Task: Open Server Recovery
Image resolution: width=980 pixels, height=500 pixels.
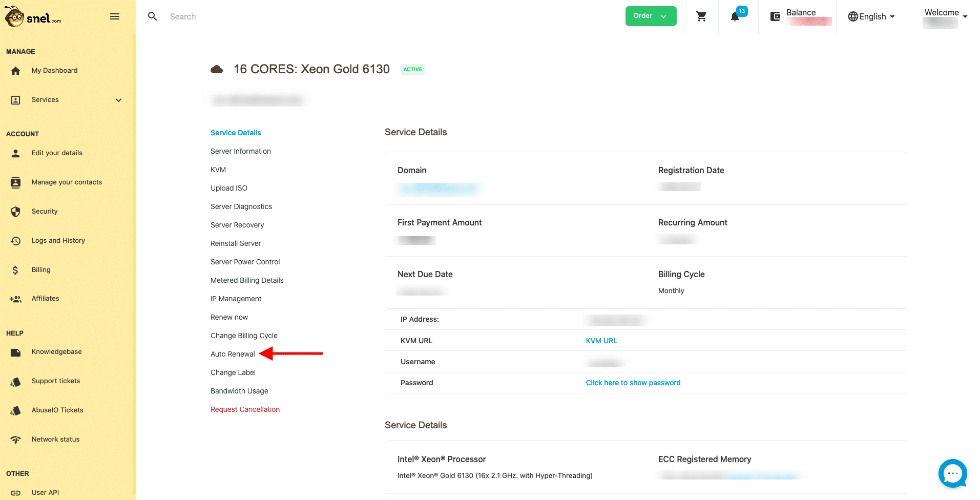Action: coord(237,225)
